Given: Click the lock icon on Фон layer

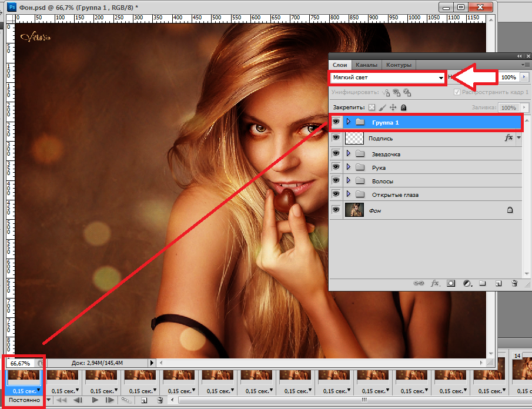Looking at the screenshot, I should coord(510,210).
